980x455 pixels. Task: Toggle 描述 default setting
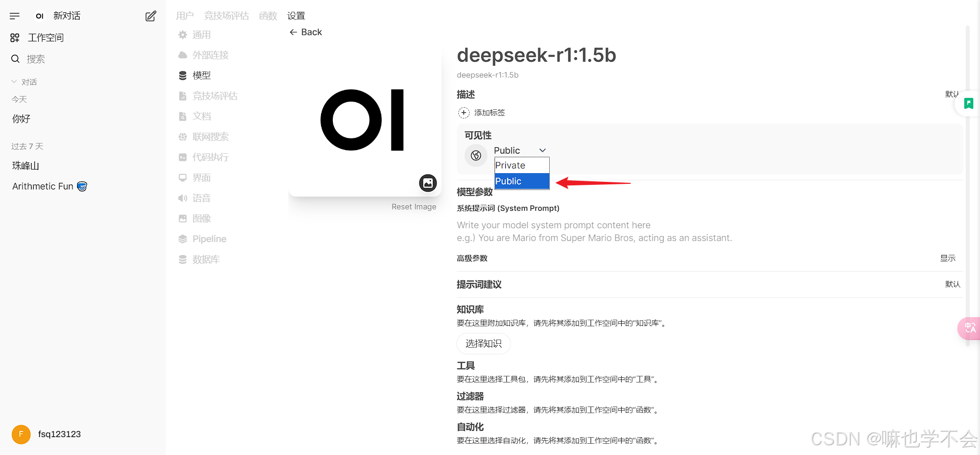point(952,94)
